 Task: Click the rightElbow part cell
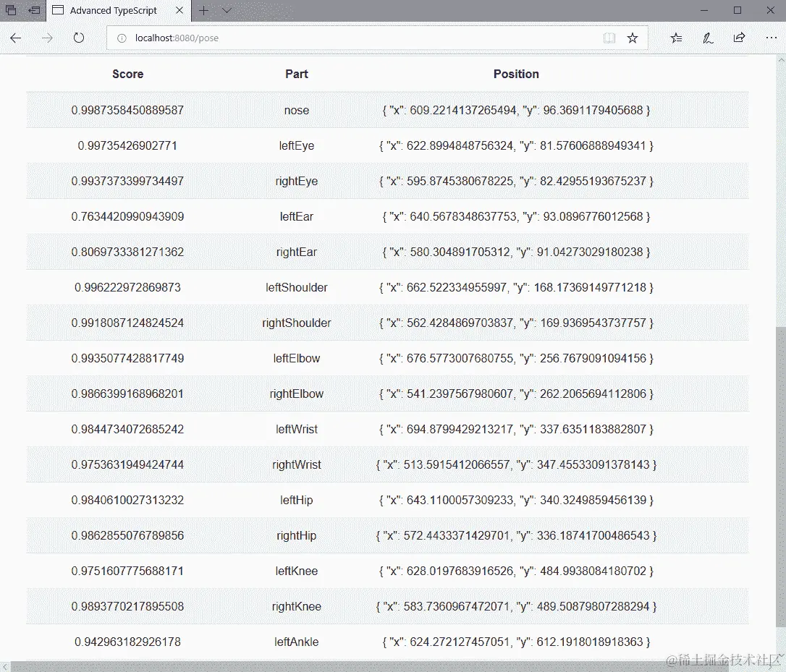tap(297, 394)
